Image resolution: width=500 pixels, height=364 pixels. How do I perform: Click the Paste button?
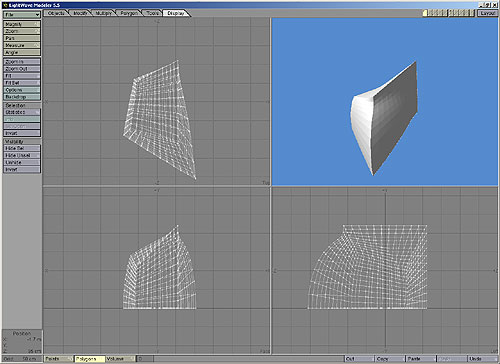[420, 359]
